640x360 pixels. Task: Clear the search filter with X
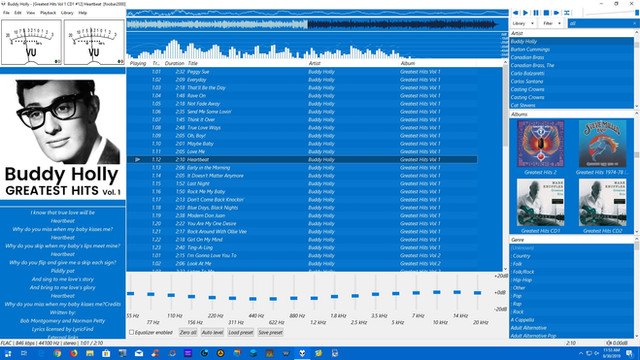[635, 24]
